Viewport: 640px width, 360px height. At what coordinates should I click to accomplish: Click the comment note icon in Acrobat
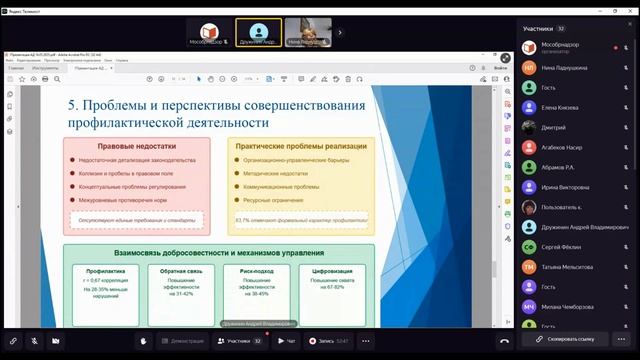tap(301, 79)
